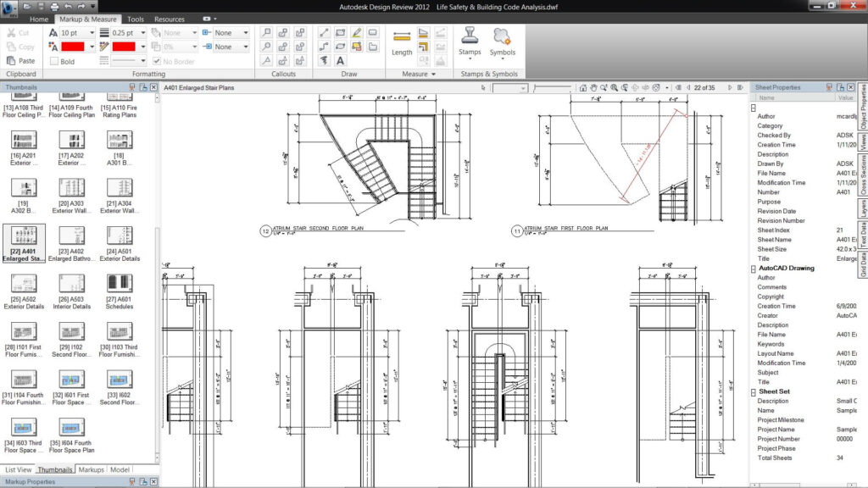Expand the Measure group dropdown
868x488 pixels.
(433, 75)
